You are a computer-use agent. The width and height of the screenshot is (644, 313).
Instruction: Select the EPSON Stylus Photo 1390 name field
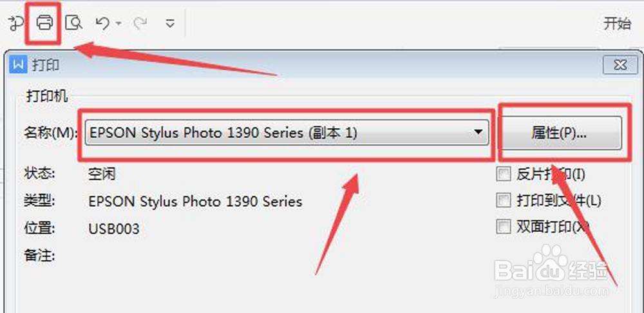tap(287, 132)
